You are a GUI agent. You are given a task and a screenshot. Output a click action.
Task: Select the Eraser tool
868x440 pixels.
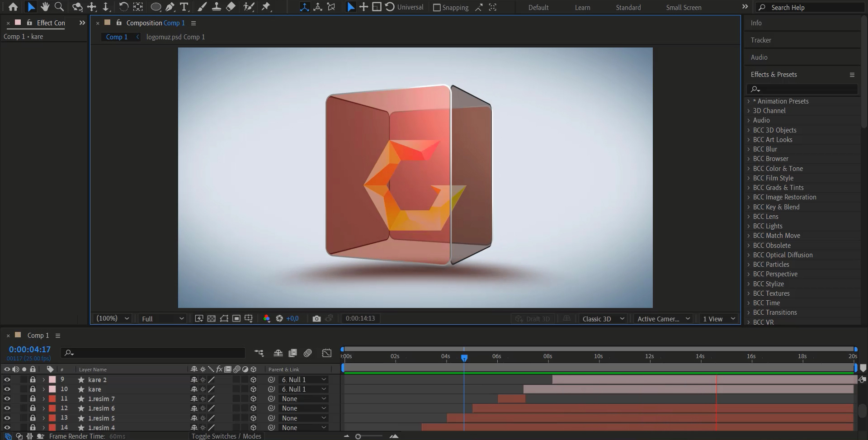(231, 7)
